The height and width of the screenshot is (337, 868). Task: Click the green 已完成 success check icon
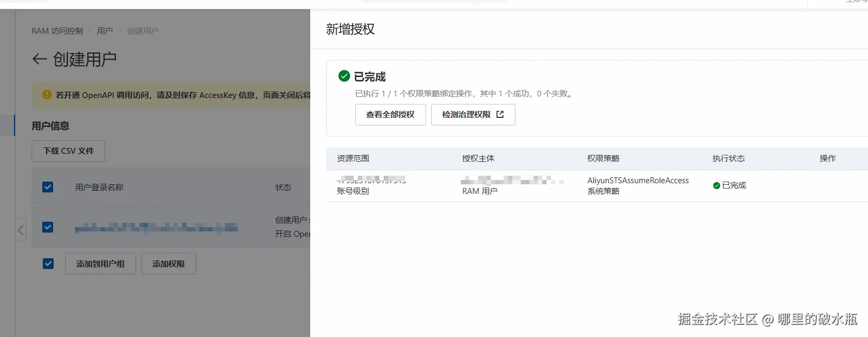(344, 76)
